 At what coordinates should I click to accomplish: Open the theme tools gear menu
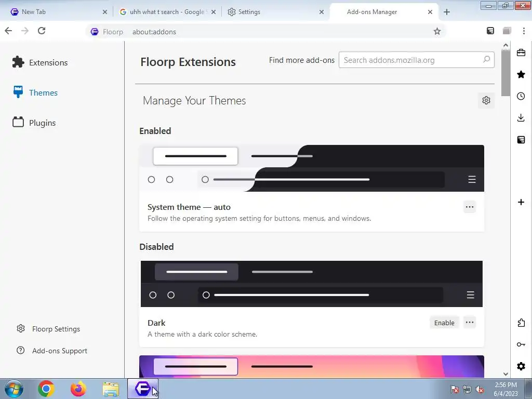[x=486, y=100]
